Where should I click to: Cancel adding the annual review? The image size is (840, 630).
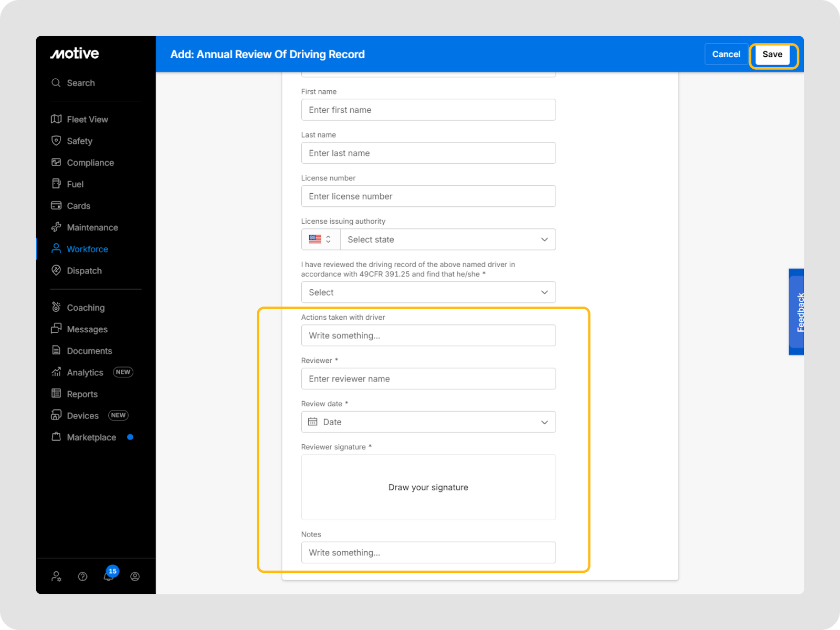726,54
